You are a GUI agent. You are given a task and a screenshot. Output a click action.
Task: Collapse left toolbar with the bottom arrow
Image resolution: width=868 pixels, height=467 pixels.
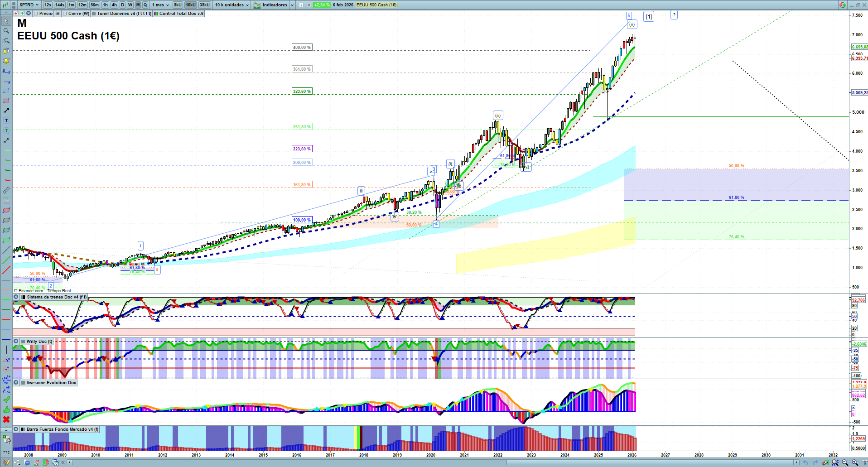click(6, 429)
